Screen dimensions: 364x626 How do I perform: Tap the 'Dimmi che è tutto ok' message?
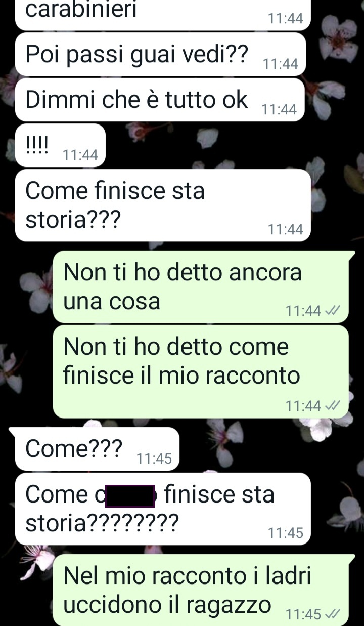(x=160, y=100)
